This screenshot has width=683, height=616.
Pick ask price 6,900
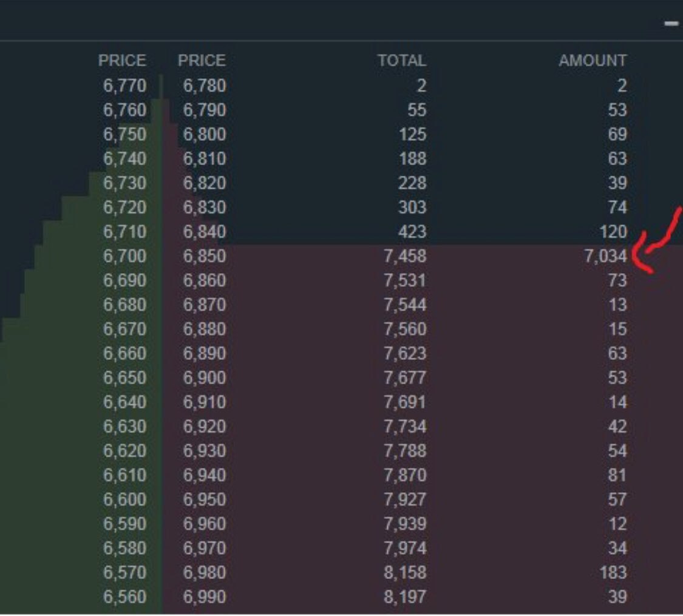[x=205, y=378]
